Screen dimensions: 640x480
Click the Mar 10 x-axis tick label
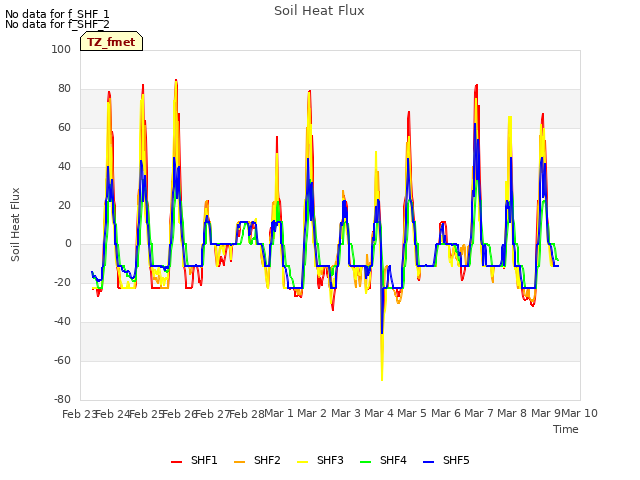580,413
